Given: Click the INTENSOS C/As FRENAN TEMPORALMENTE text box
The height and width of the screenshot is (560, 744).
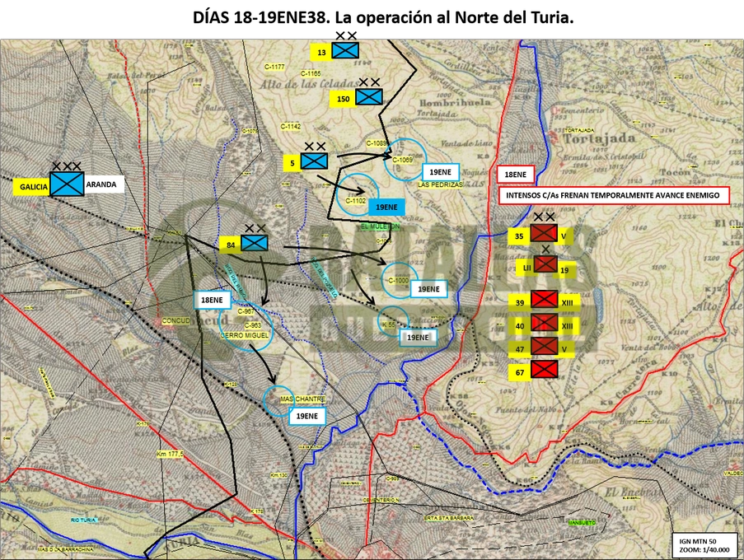Looking at the screenshot, I should coord(614,195).
